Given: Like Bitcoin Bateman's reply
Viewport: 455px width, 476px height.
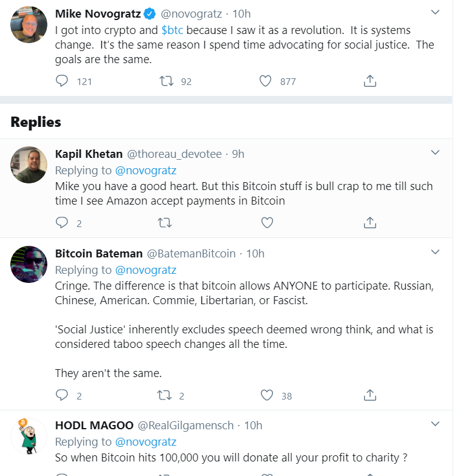Looking at the screenshot, I should pyautogui.click(x=267, y=395).
